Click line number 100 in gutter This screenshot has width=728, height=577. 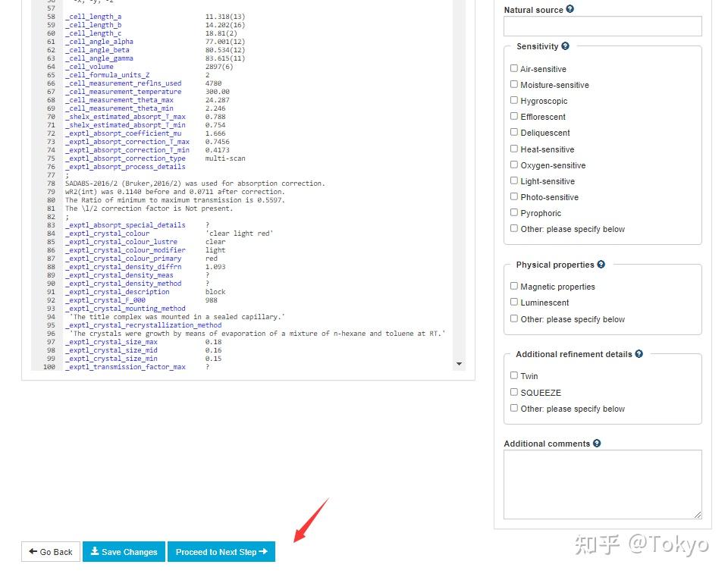point(49,367)
